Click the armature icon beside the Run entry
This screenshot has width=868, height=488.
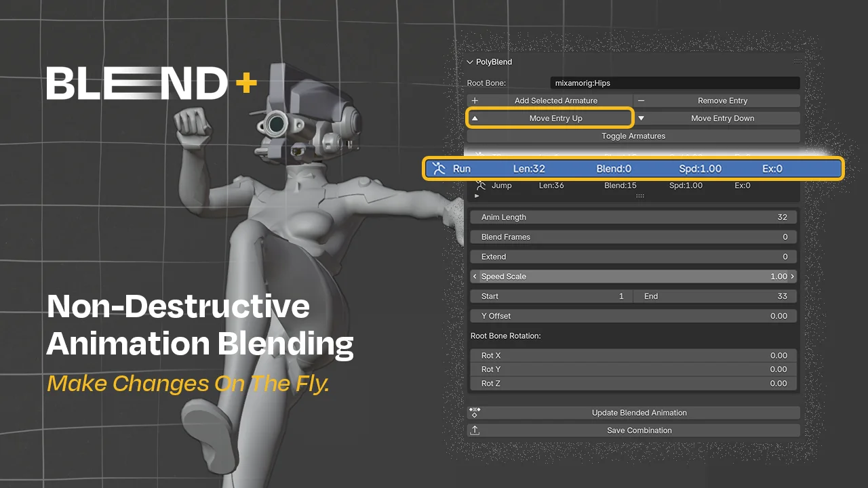tap(439, 168)
